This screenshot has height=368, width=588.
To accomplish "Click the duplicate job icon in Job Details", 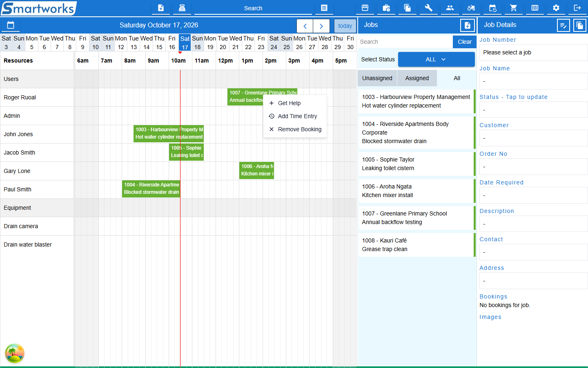I will 580,25.
